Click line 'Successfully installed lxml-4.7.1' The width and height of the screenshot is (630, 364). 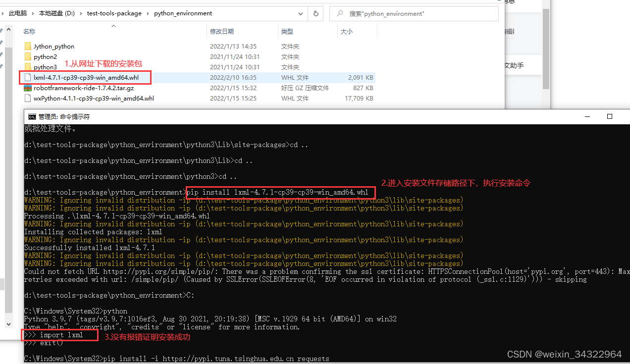point(90,248)
